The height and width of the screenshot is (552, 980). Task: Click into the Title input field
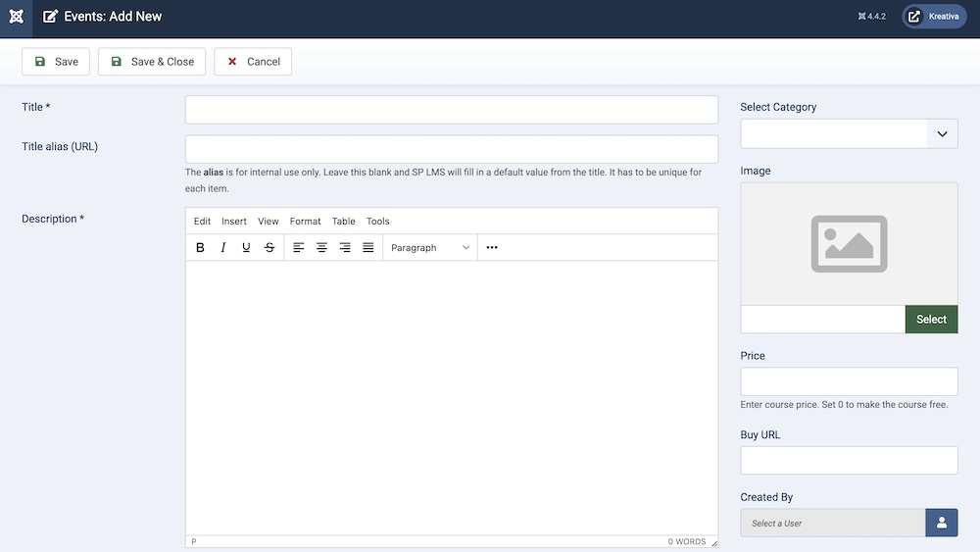pyautogui.click(x=451, y=110)
